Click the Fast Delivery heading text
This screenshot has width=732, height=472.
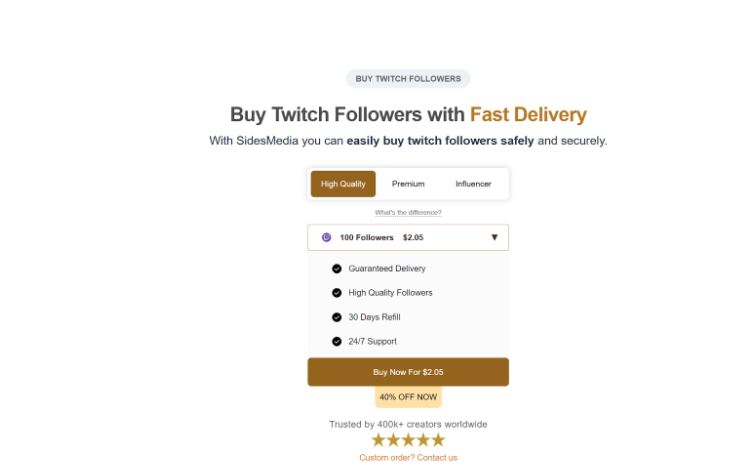528,115
